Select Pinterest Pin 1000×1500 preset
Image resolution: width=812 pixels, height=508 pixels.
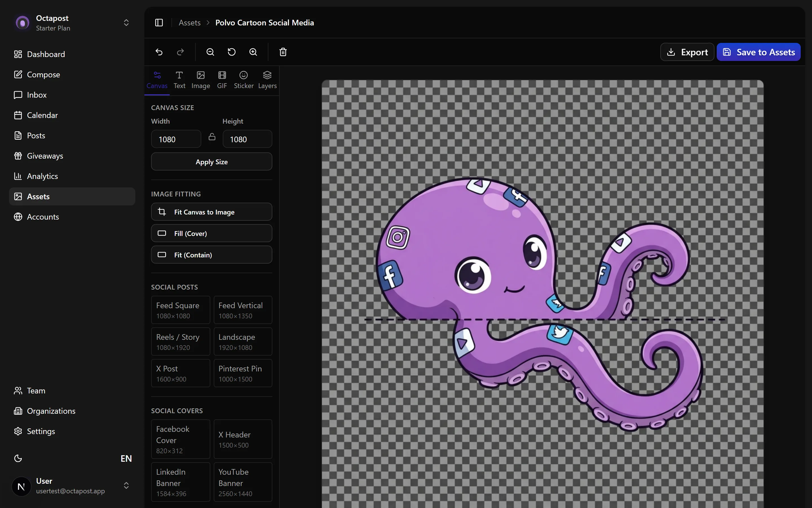[243, 373]
